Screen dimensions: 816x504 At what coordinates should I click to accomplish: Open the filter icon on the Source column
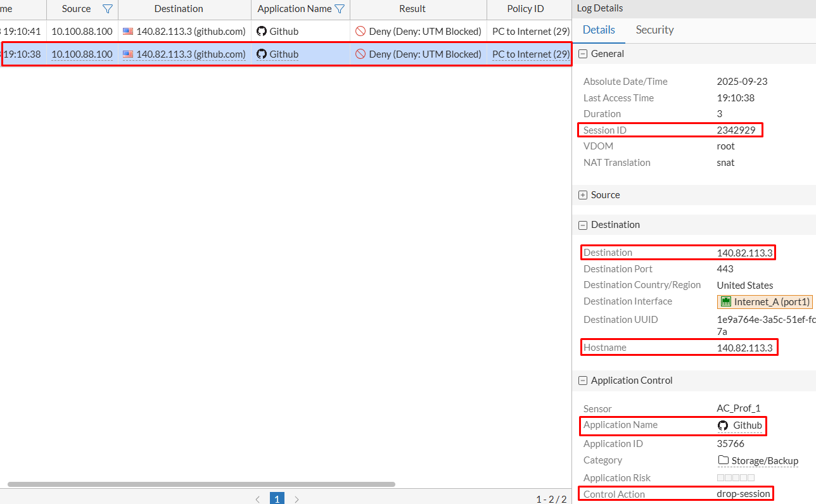click(x=108, y=9)
